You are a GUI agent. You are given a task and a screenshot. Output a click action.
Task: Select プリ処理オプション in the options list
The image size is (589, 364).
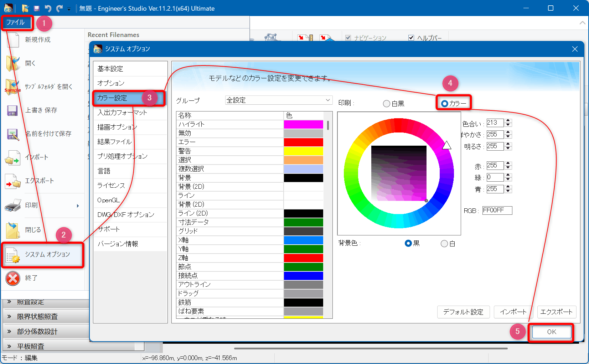130,156
